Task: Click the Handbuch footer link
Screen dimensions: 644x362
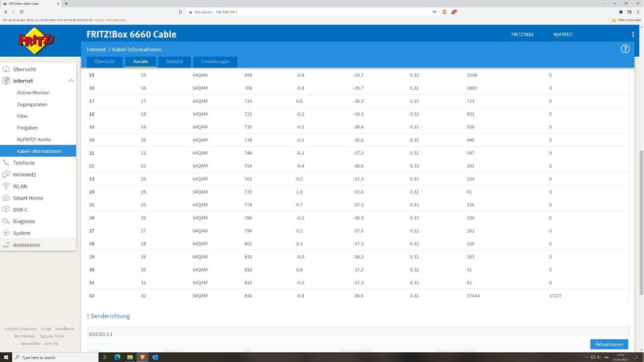Action: 64,328
